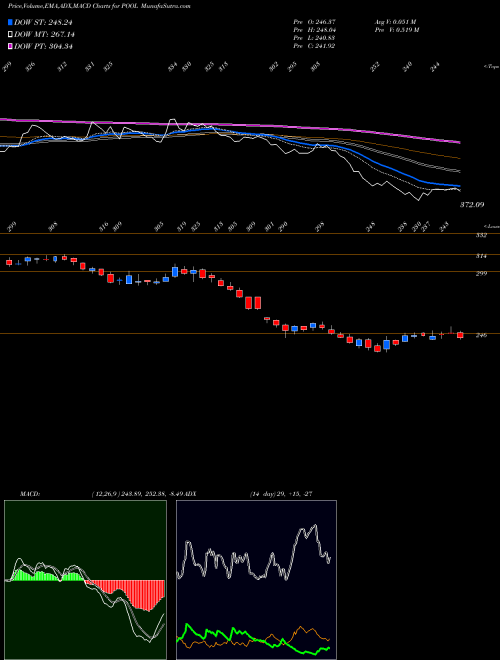The height and width of the screenshot is (660, 500).
Task: Click the blue DOW ST legend swatch
Action: click(x=10, y=22)
